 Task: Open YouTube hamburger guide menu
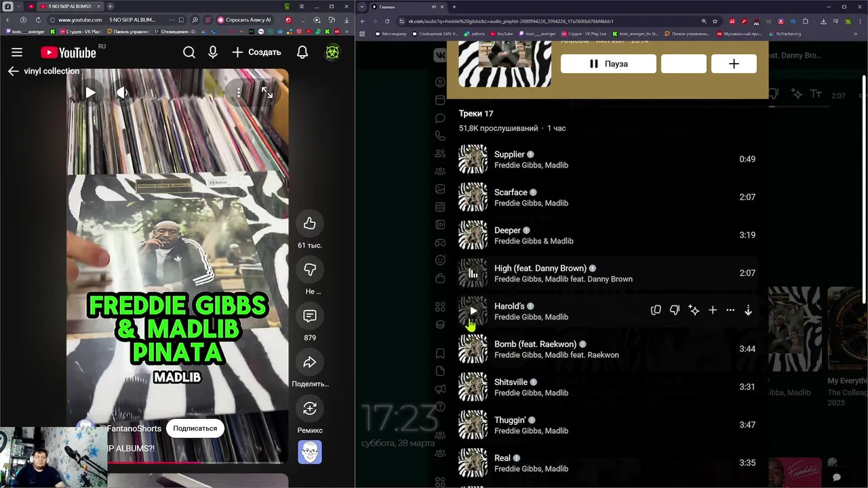click(17, 52)
